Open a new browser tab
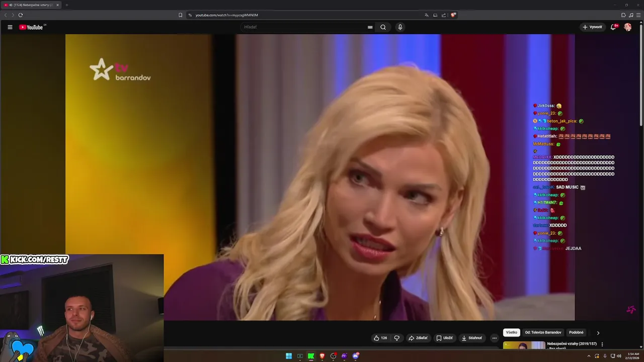Screen dimensions: 644x362 click(x=66, y=5)
